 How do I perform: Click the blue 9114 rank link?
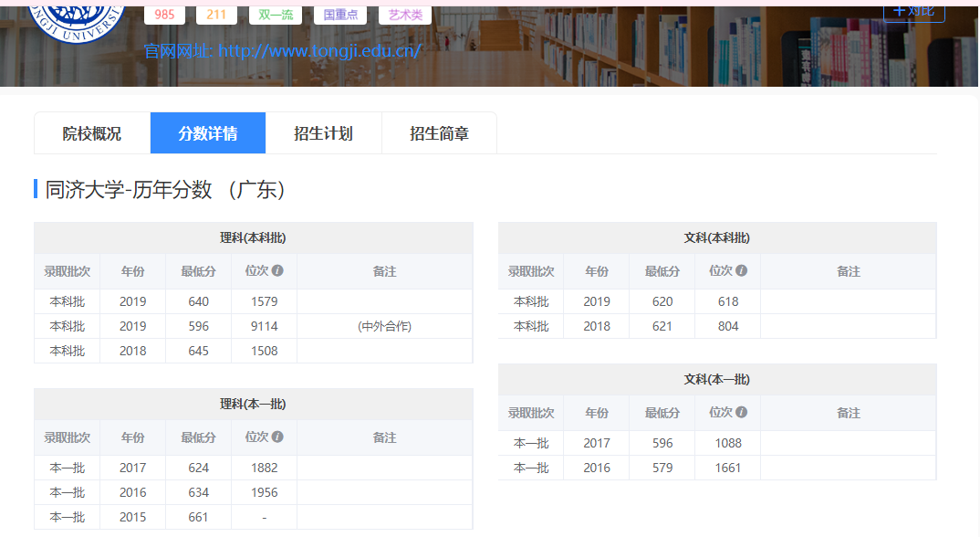click(264, 325)
